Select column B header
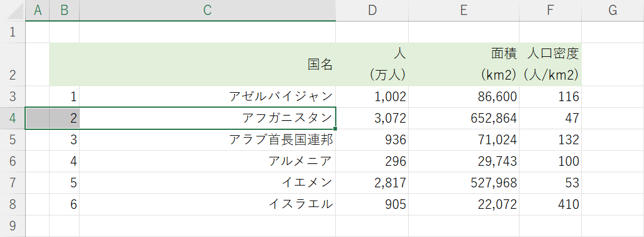 tap(65, 11)
